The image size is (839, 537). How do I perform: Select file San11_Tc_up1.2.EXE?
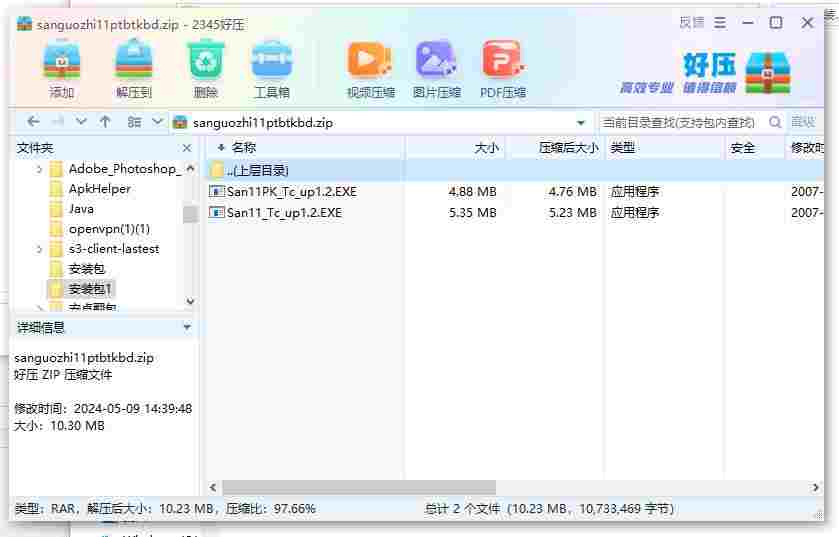tap(284, 212)
